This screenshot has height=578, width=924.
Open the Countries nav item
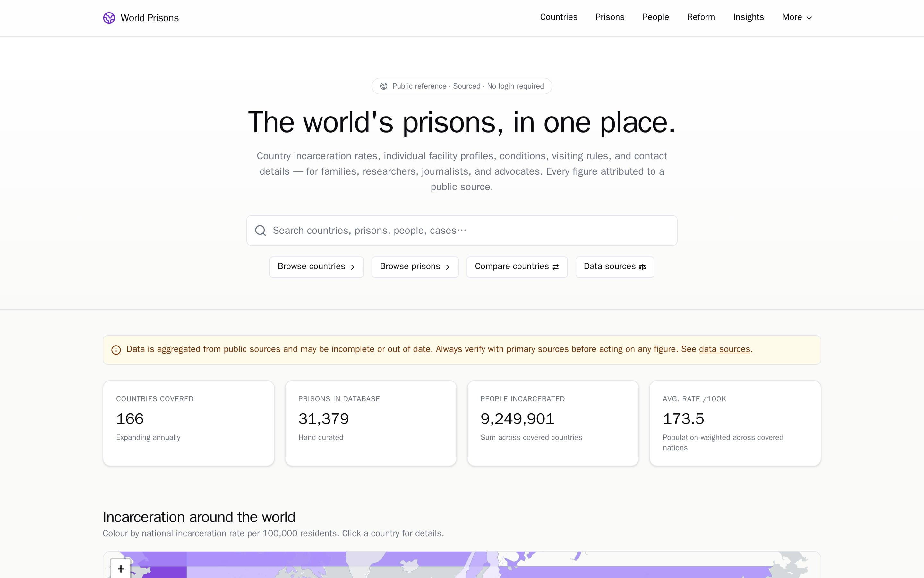coord(559,17)
